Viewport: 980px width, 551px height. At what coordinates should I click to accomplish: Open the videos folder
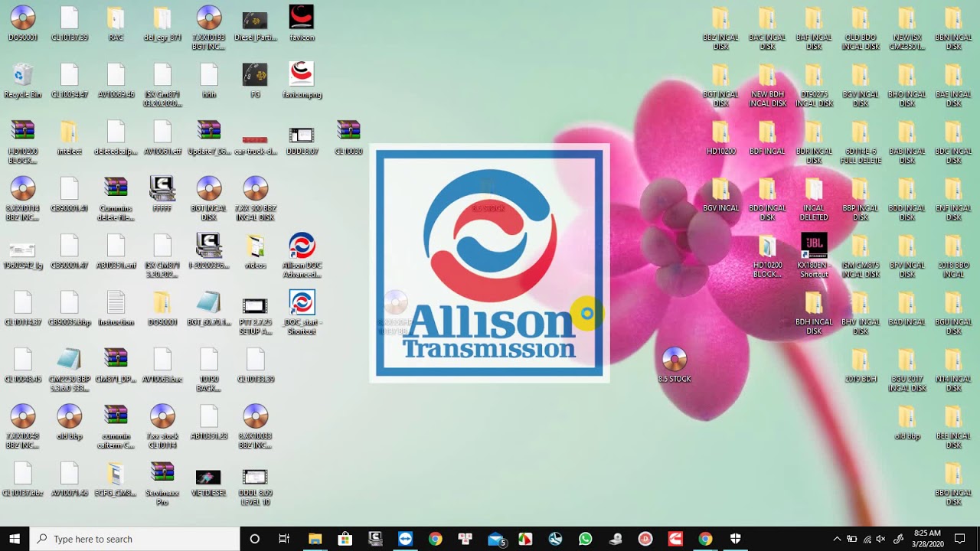click(x=255, y=252)
